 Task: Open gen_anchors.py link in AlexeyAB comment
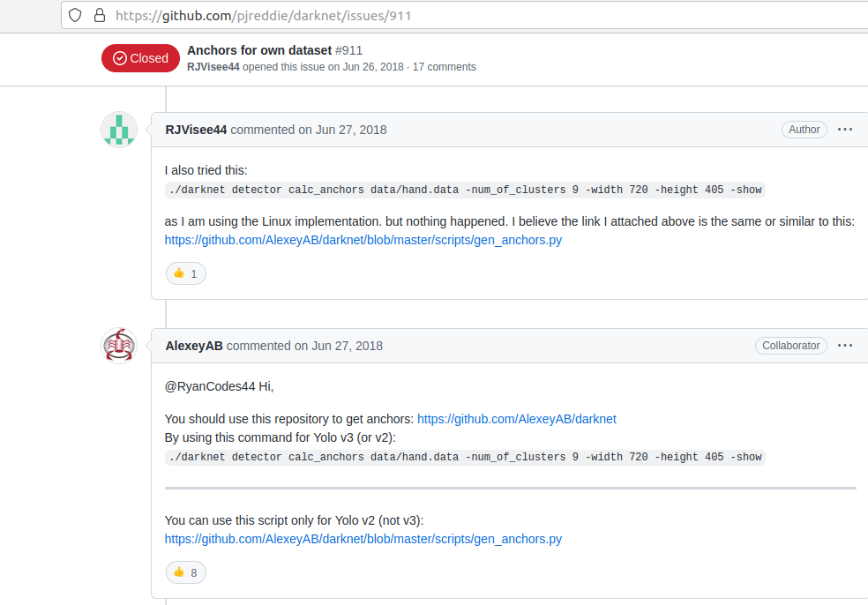tap(363, 539)
